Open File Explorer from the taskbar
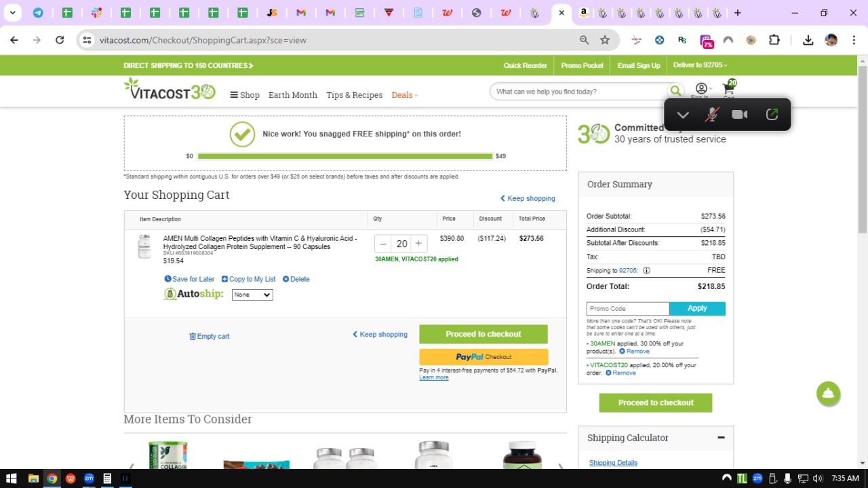Screen dimensions: 868x488 33,478
